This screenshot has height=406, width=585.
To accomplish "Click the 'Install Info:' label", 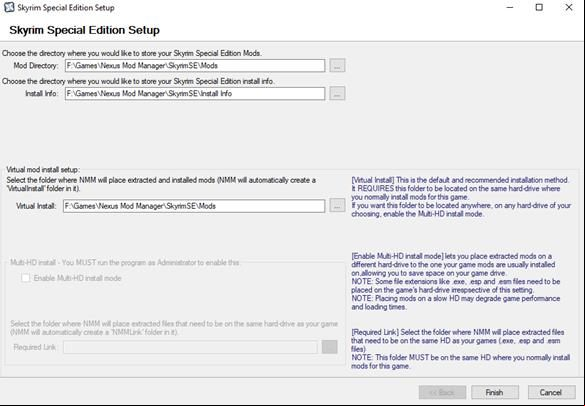I will (41, 94).
